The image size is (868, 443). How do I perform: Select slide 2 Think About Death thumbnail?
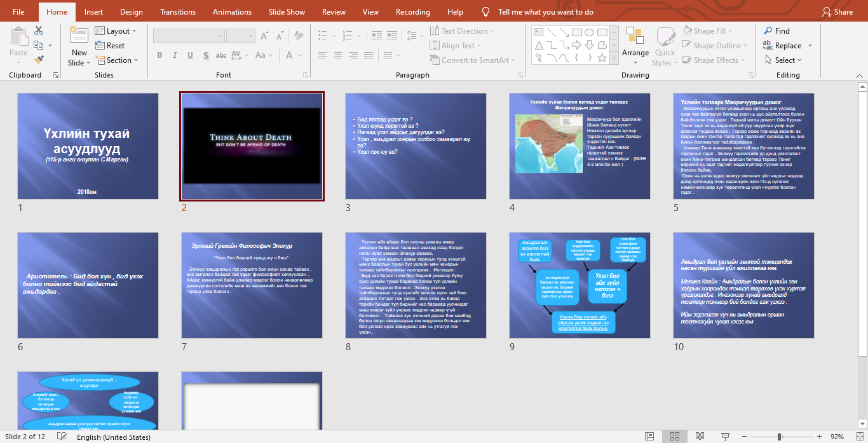(x=252, y=146)
